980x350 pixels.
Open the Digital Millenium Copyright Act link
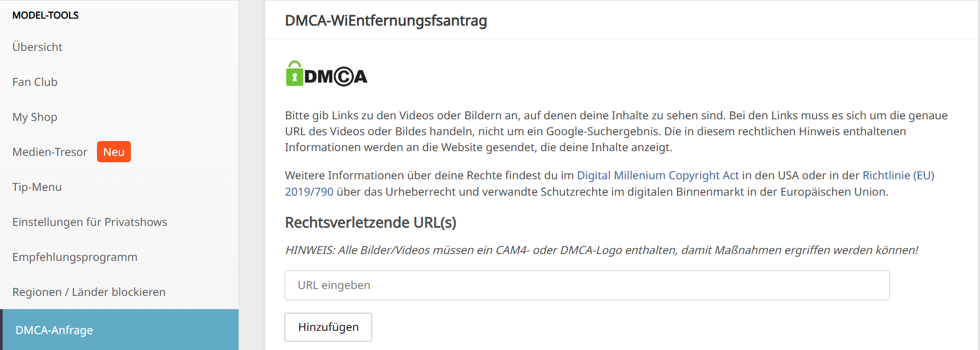(x=657, y=176)
